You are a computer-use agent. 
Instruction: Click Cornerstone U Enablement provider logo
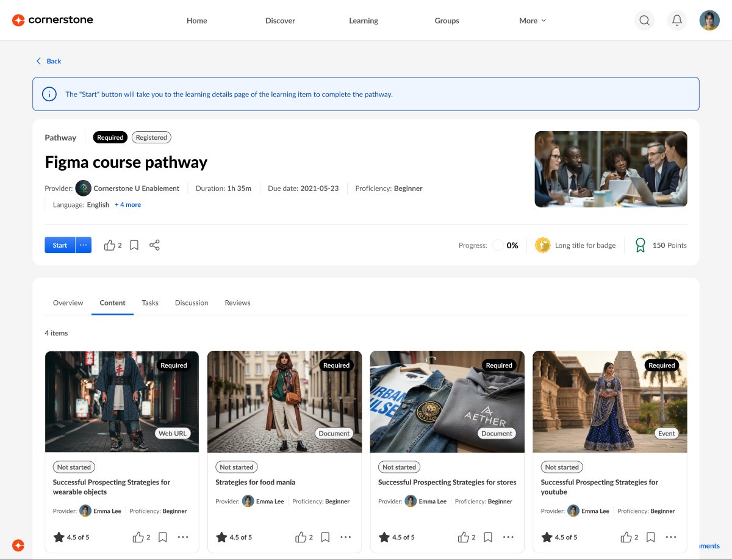coord(84,188)
